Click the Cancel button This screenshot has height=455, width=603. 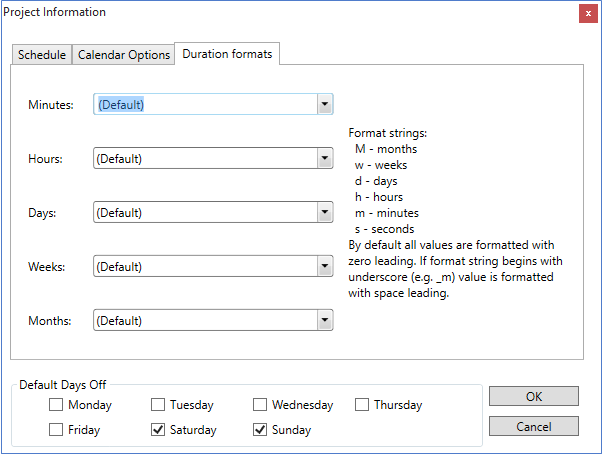(534, 426)
